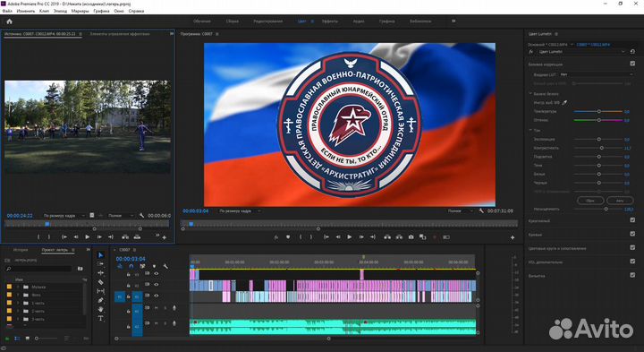
Task: Toggle Curves section checkbox
Action: point(632,234)
